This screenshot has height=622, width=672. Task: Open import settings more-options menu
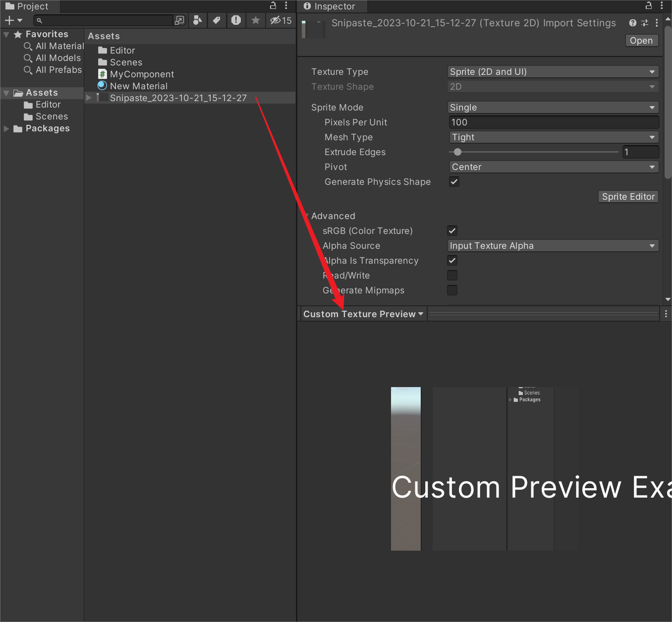657,23
